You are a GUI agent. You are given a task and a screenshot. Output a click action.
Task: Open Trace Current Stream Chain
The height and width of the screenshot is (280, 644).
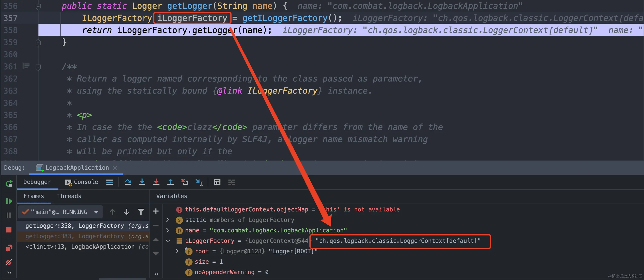(231, 182)
